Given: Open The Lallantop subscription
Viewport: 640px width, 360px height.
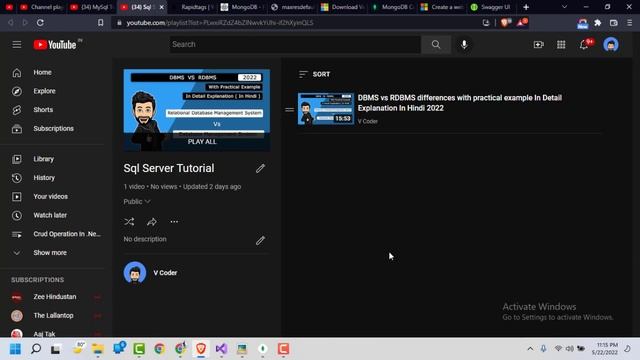Looking at the screenshot, I should (54, 316).
